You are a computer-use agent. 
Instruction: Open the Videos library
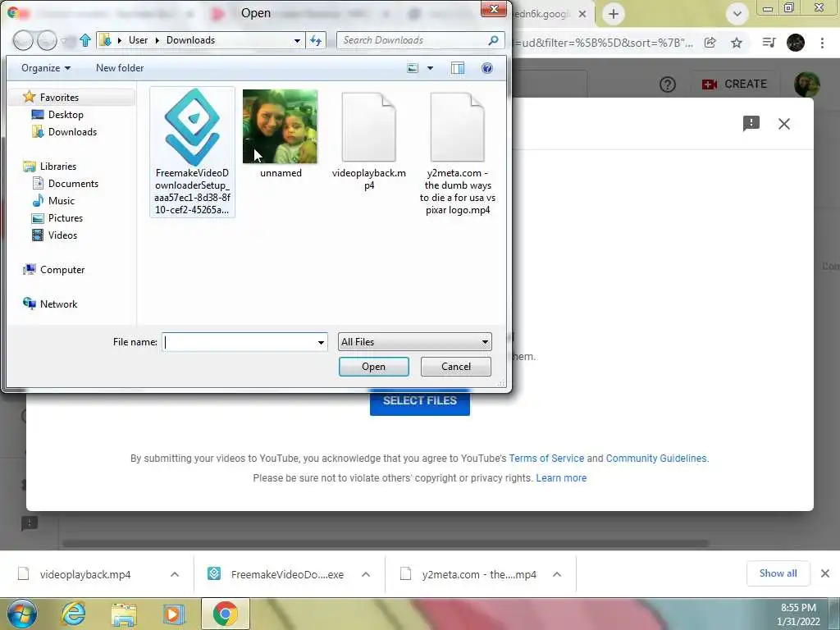pos(62,235)
